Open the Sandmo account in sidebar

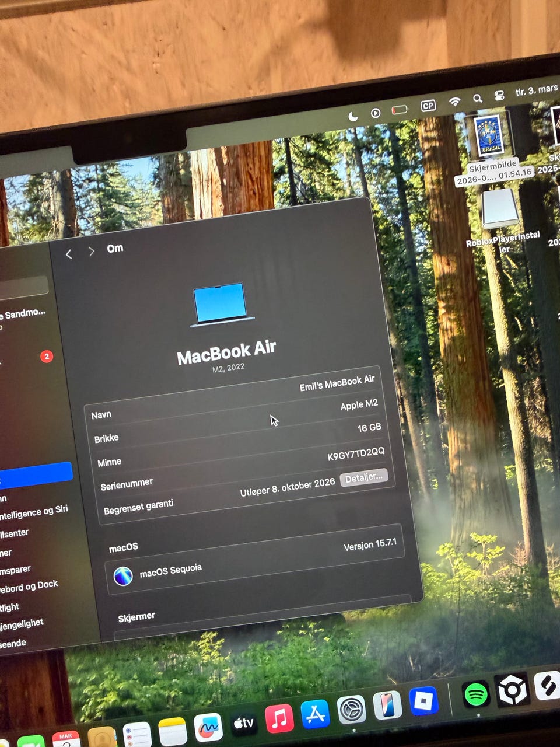[x=23, y=318]
